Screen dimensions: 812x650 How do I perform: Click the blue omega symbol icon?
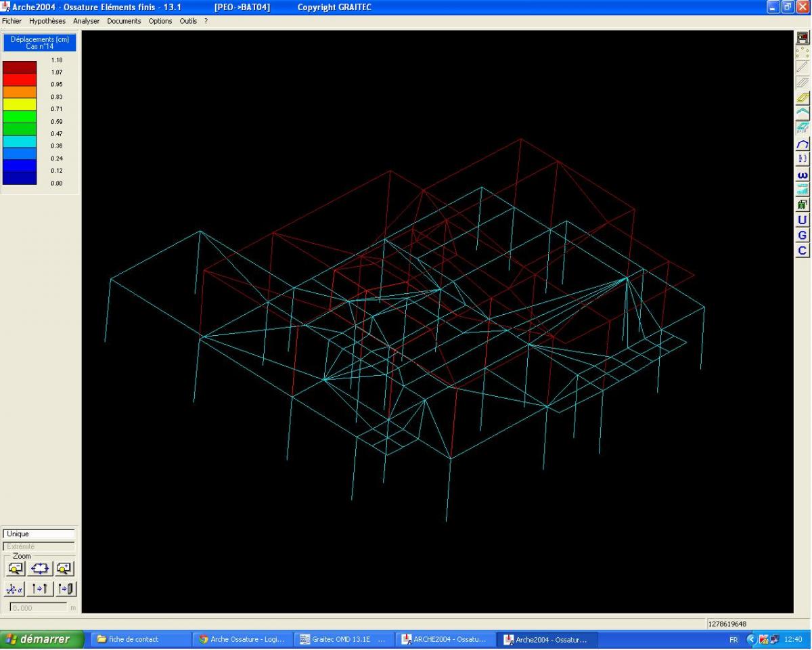[803, 175]
